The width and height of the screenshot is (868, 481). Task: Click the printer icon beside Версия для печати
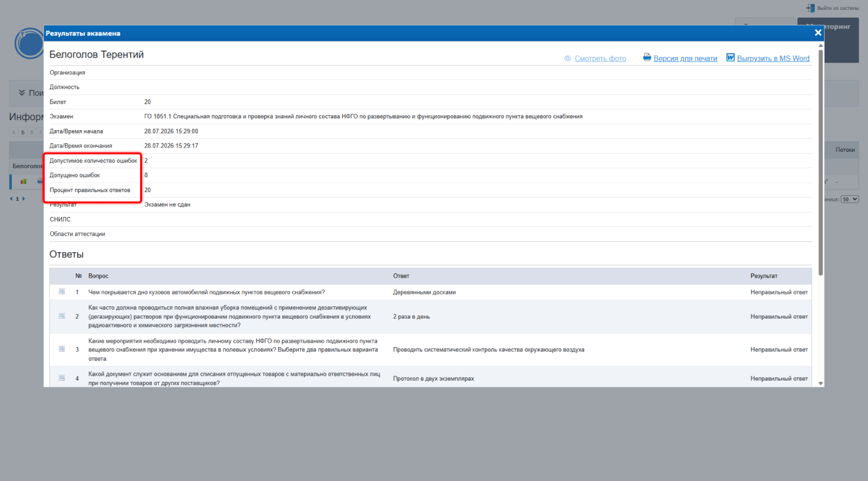click(x=647, y=58)
